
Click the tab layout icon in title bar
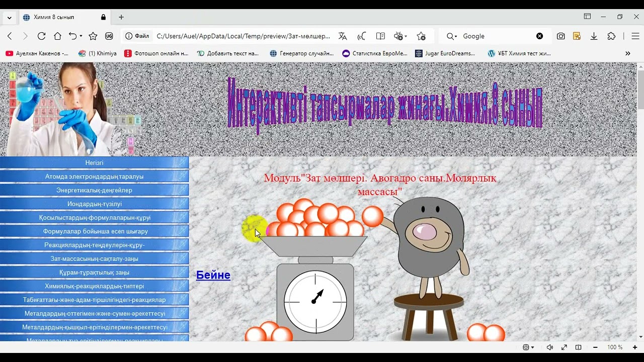[587, 17]
